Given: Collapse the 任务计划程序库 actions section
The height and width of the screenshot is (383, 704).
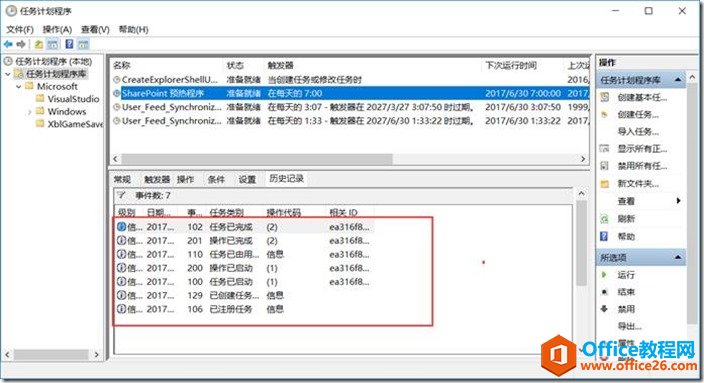Looking at the screenshot, I should pyautogui.click(x=678, y=80).
